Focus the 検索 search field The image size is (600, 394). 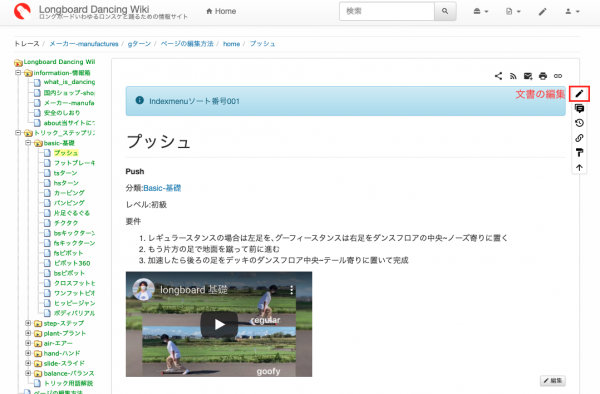(387, 11)
